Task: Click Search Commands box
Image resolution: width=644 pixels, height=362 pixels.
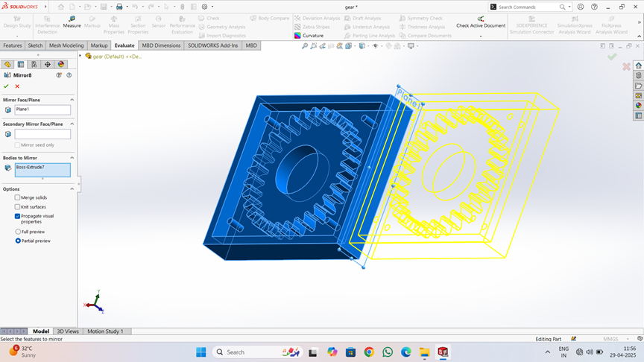Action: coord(528,7)
